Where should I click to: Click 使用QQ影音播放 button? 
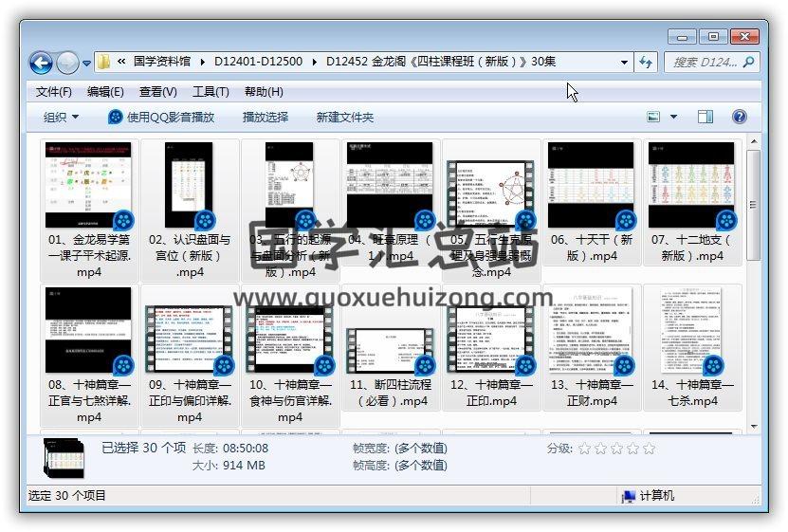161,117
